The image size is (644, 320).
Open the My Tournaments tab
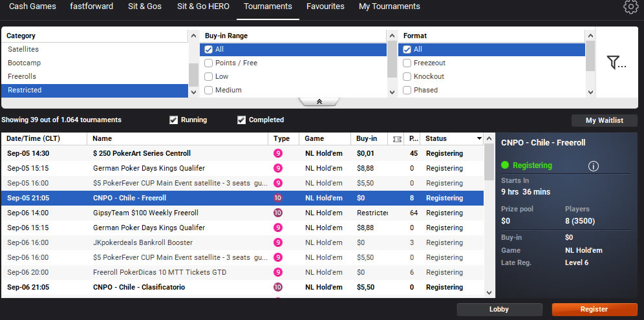point(389,6)
